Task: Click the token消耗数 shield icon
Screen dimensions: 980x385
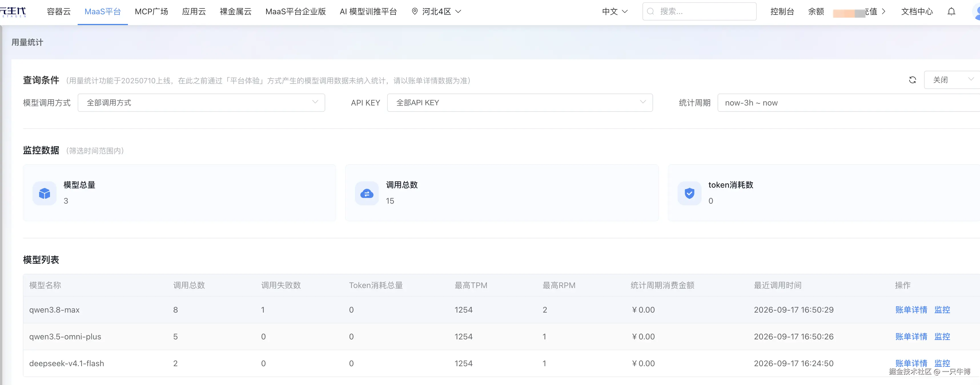Action: (689, 193)
